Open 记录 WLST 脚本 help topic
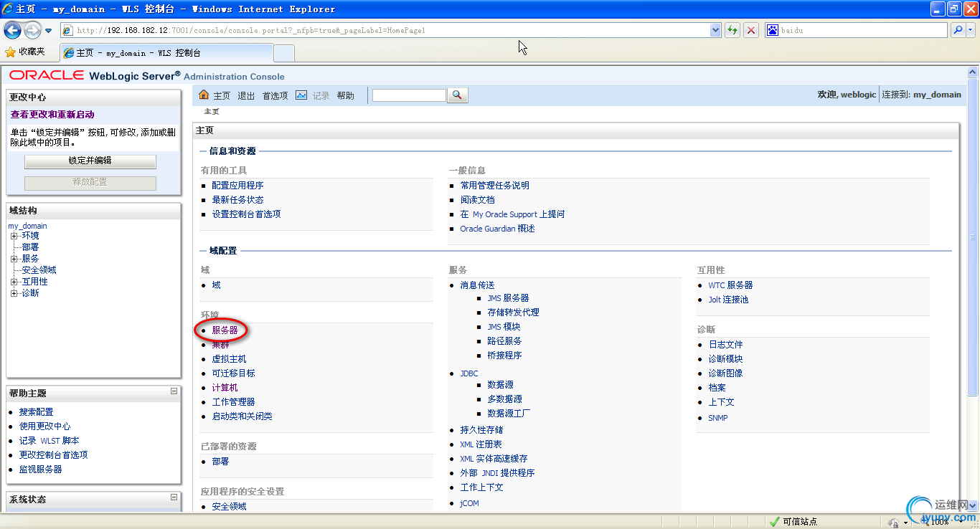This screenshot has width=980, height=529. tap(49, 441)
